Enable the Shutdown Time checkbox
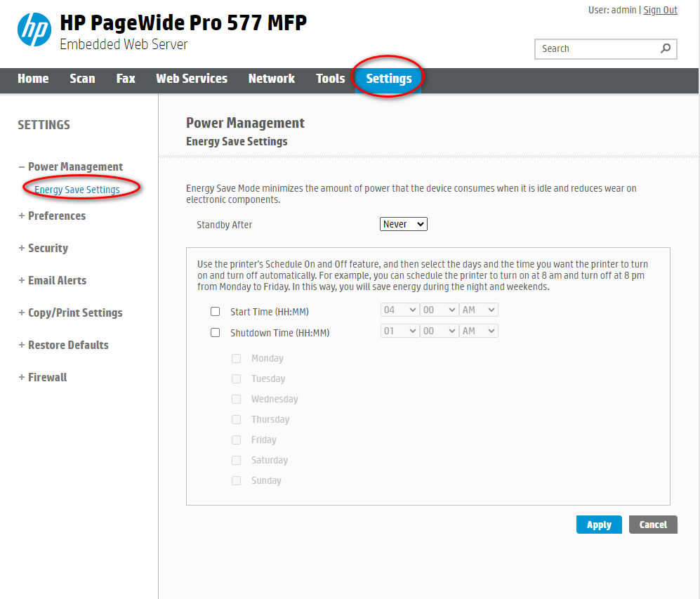The image size is (700, 599). tap(215, 332)
